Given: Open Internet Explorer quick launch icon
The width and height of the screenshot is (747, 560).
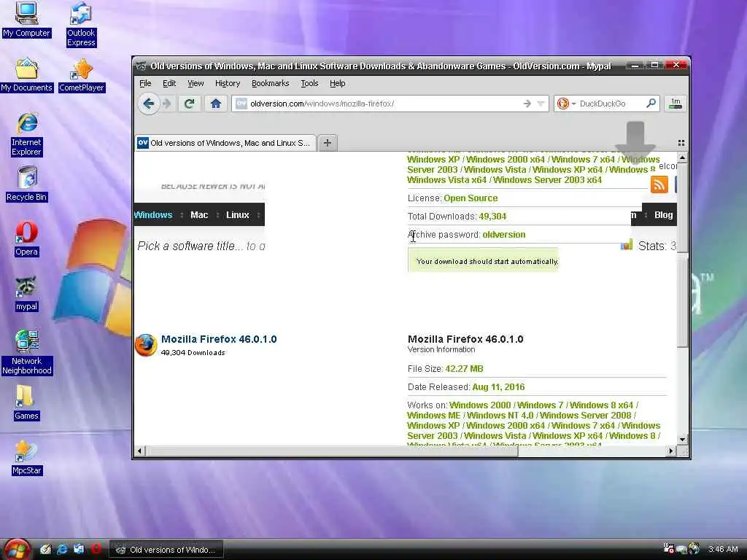Looking at the screenshot, I should [62, 549].
